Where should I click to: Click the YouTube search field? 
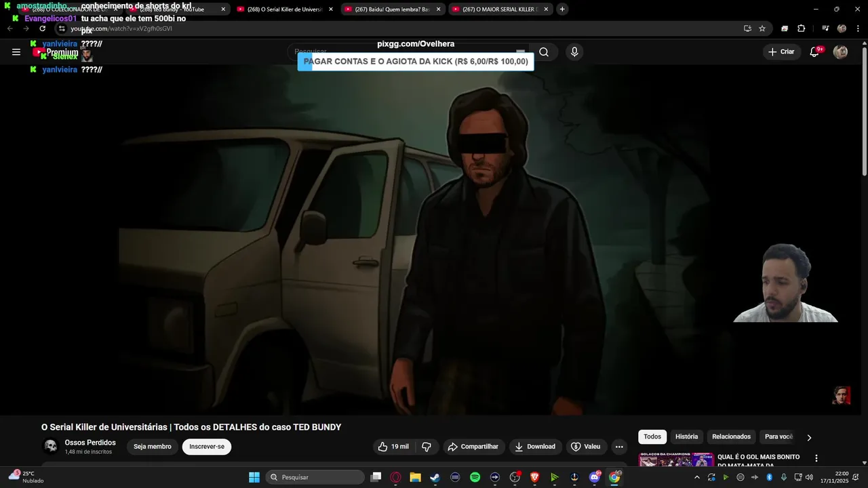pyautogui.click(x=409, y=52)
